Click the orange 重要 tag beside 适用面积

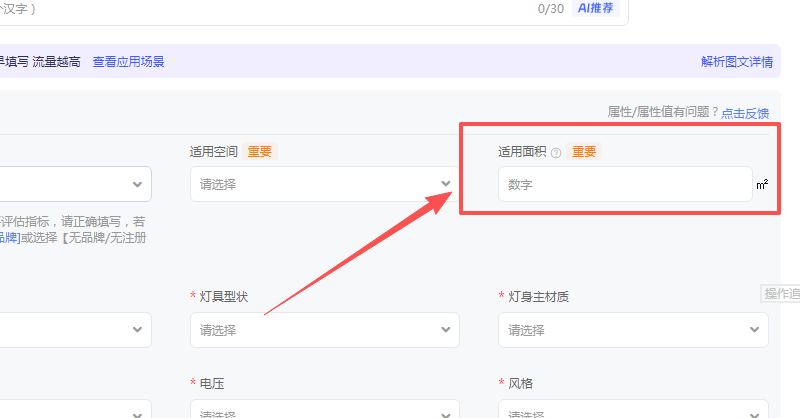click(x=582, y=152)
